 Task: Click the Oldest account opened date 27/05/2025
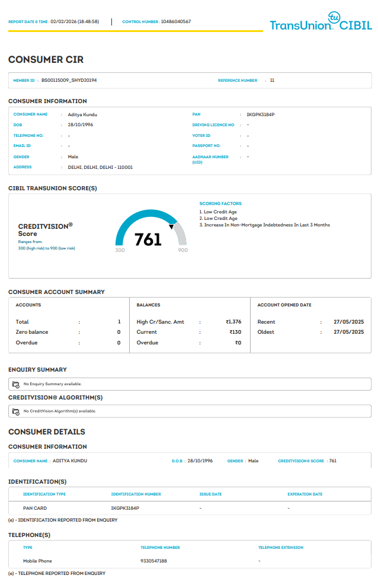(x=349, y=332)
